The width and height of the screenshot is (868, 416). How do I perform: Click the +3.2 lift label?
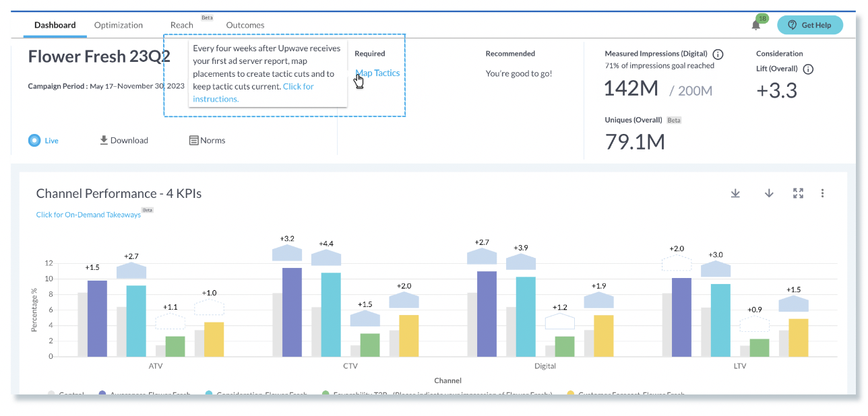287,239
